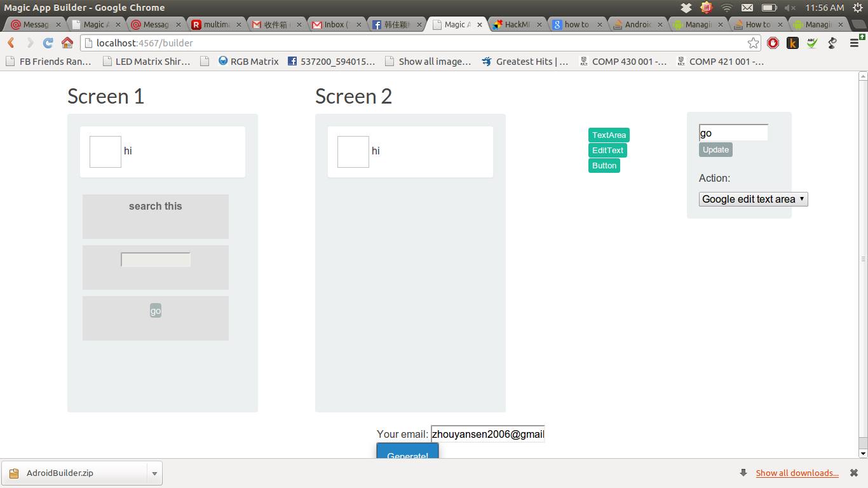Open the FB Friends Ran... bookmark
868x488 pixels.
(48, 62)
